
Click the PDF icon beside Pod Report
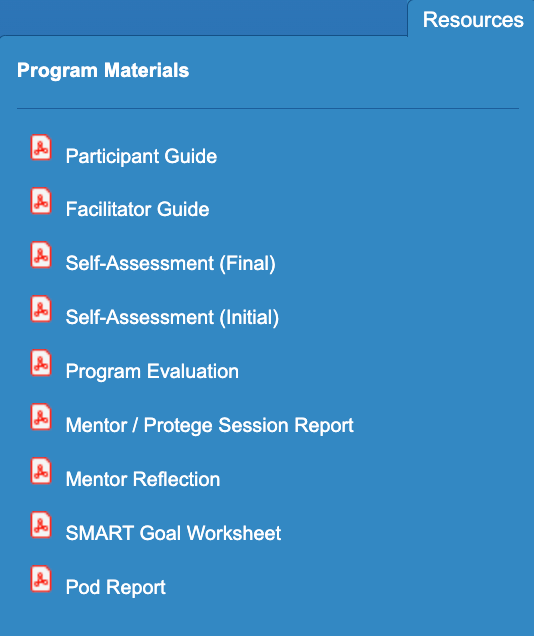pos(41,578)
